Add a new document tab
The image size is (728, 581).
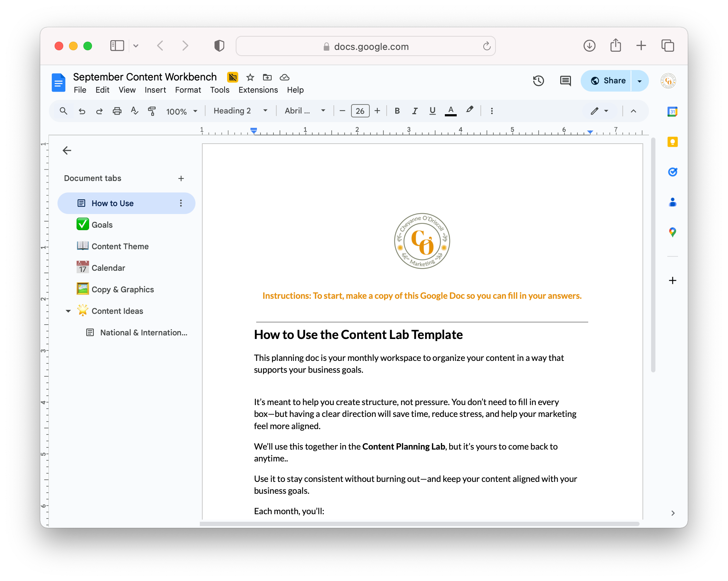click(x=181, y=178)
